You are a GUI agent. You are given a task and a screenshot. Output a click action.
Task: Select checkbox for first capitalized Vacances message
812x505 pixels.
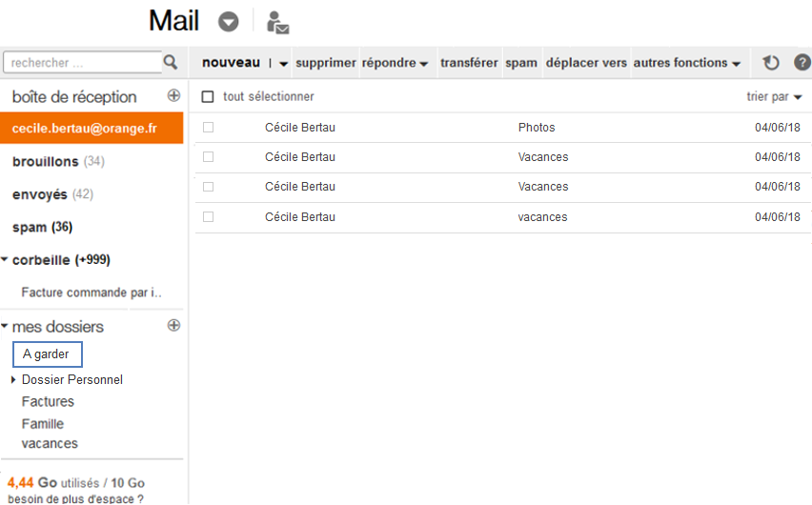point(208,157)
